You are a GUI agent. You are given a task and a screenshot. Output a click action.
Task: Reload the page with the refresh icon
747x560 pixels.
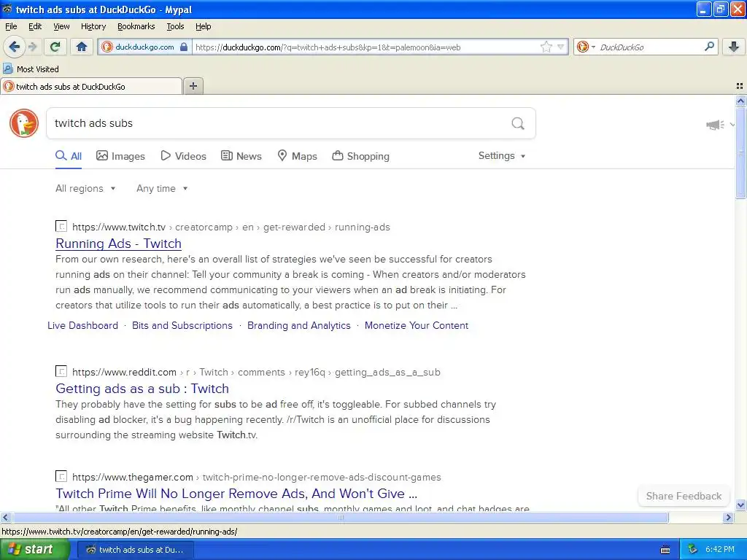click(55, 47)
